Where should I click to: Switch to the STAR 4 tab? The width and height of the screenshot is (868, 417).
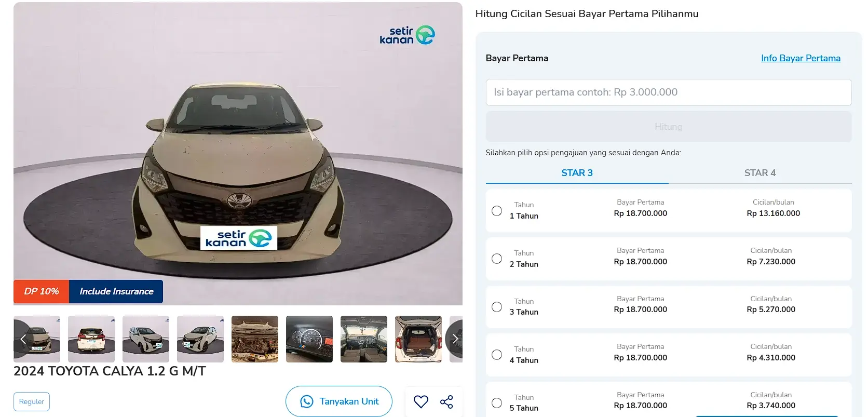[x=760, y=173]
